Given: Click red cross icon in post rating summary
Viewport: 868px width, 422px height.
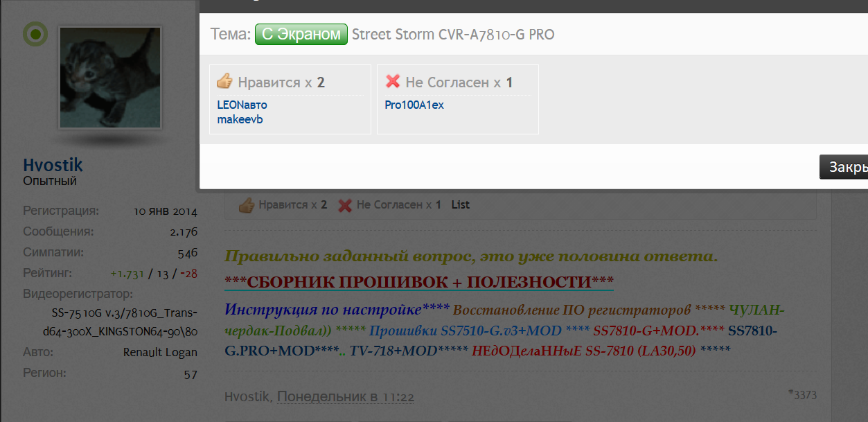Looking at the screenshot, I should coord(345,205).
